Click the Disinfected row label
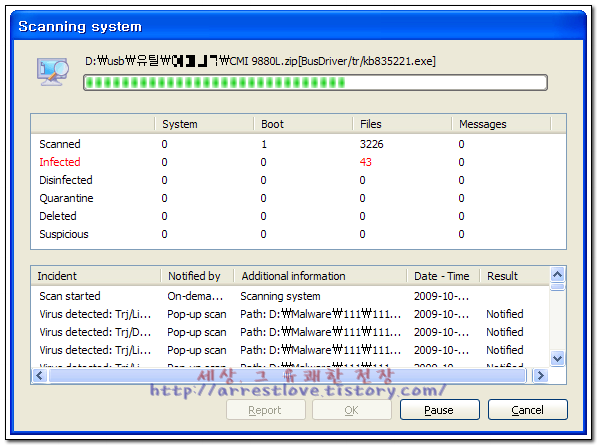The height and width of the screenshot is (445, 597). [x=66, y=180]
